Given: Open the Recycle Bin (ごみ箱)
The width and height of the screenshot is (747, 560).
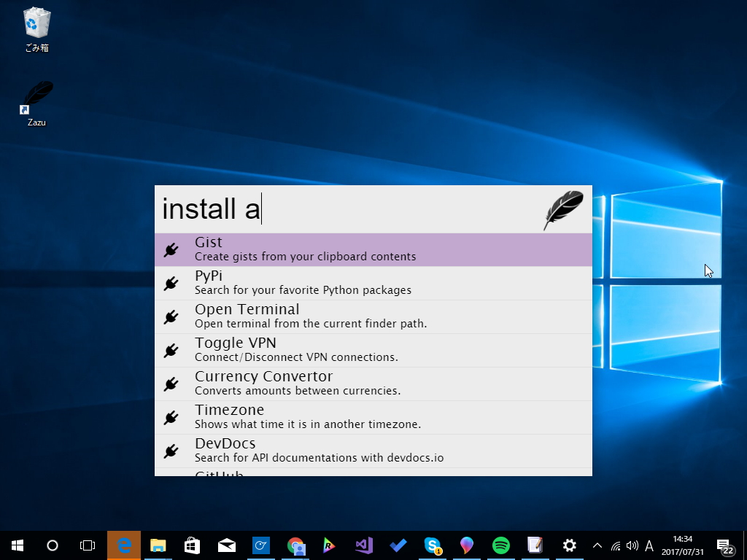Looking at the screenshot, I should tap(36, 22).
